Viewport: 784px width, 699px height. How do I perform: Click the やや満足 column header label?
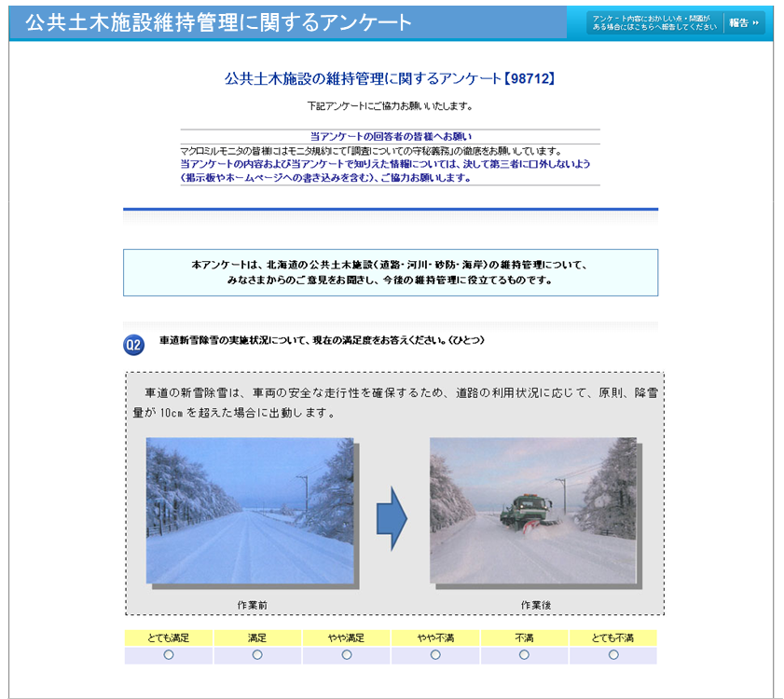point(347,638)
